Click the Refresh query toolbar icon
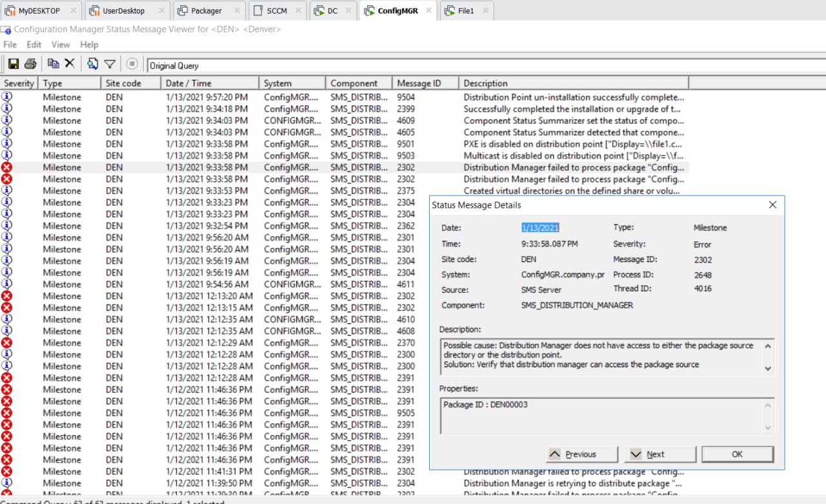The width and height of the screenshot is (826, 504). point(93,63)
